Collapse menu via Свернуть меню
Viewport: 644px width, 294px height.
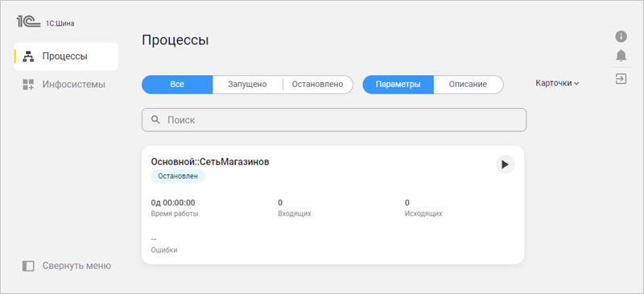67,266
